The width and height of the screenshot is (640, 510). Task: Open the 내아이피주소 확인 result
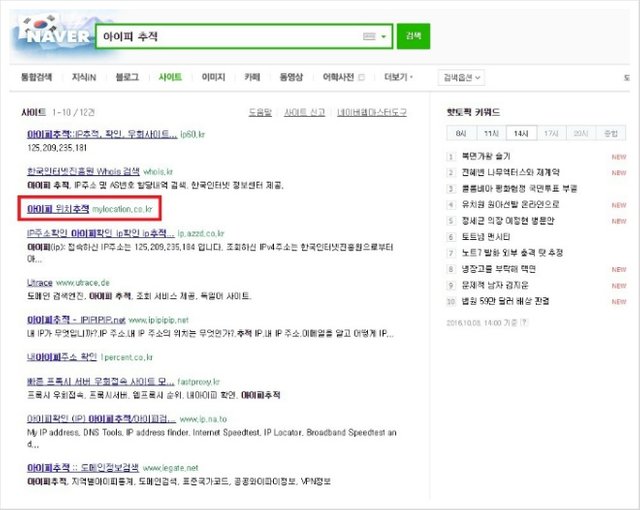pos(62,357)
